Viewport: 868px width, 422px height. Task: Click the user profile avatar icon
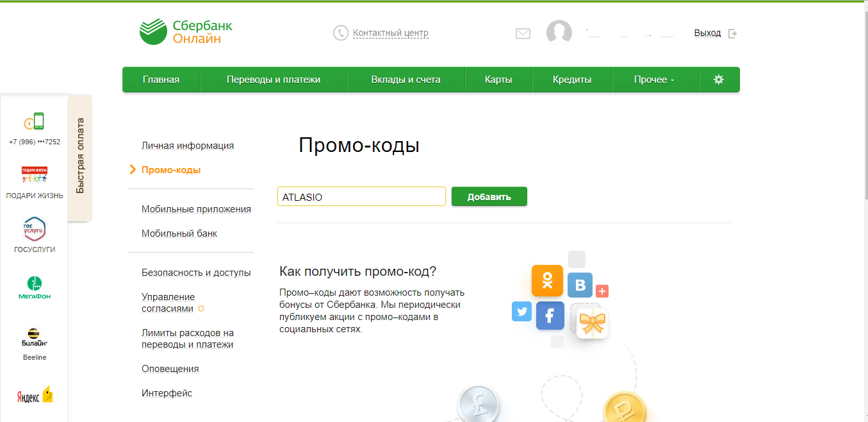[x=559, y=33]
